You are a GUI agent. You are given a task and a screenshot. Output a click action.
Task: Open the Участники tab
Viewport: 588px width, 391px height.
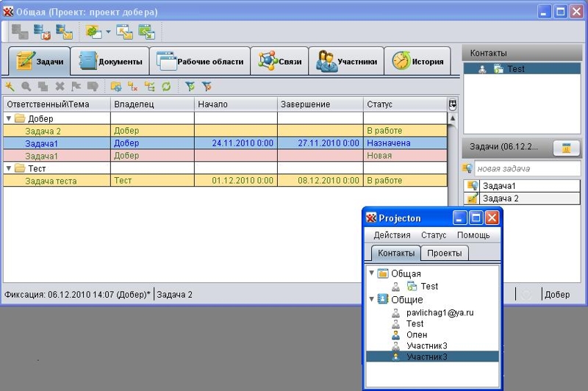pyautogui.click(x=346, y=61)
